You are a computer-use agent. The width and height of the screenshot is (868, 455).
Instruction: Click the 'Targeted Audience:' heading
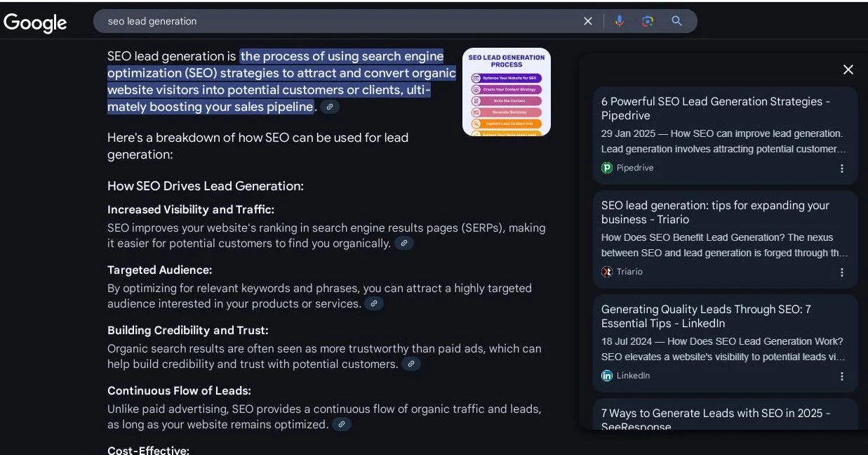click(159, 270)
